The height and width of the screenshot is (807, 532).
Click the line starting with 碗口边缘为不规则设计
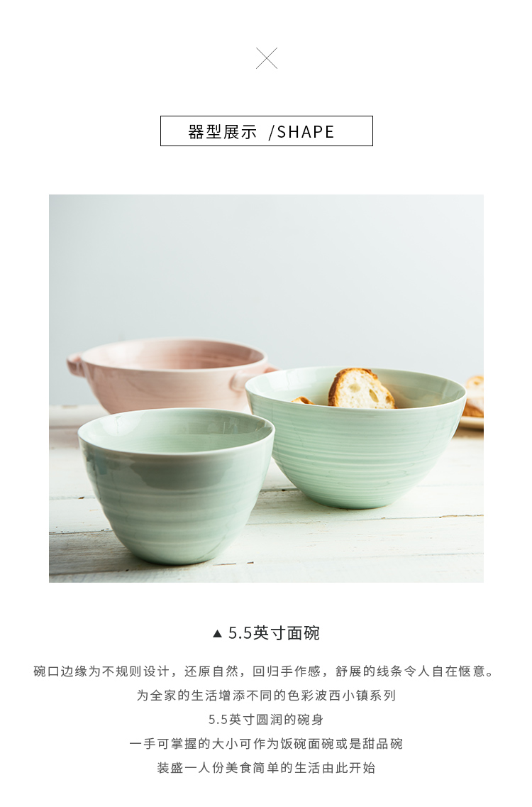pyautogui.click(x=265, y=671)
